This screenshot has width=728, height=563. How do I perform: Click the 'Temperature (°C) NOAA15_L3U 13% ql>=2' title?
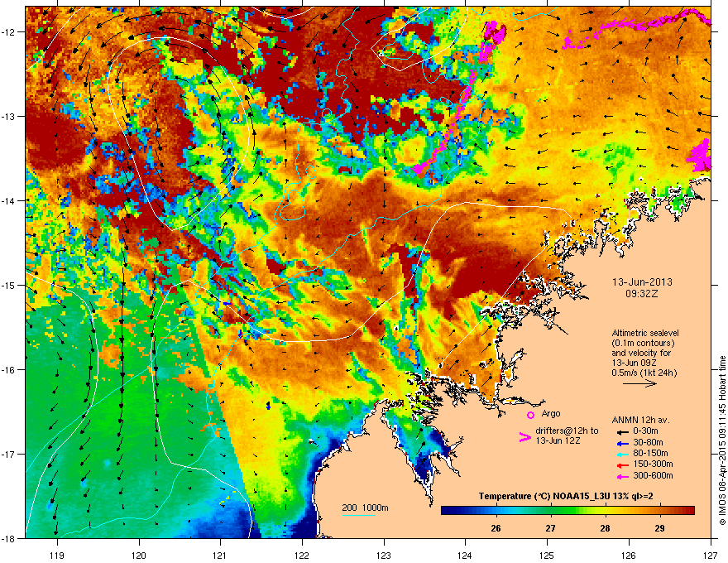click(566, 496)
